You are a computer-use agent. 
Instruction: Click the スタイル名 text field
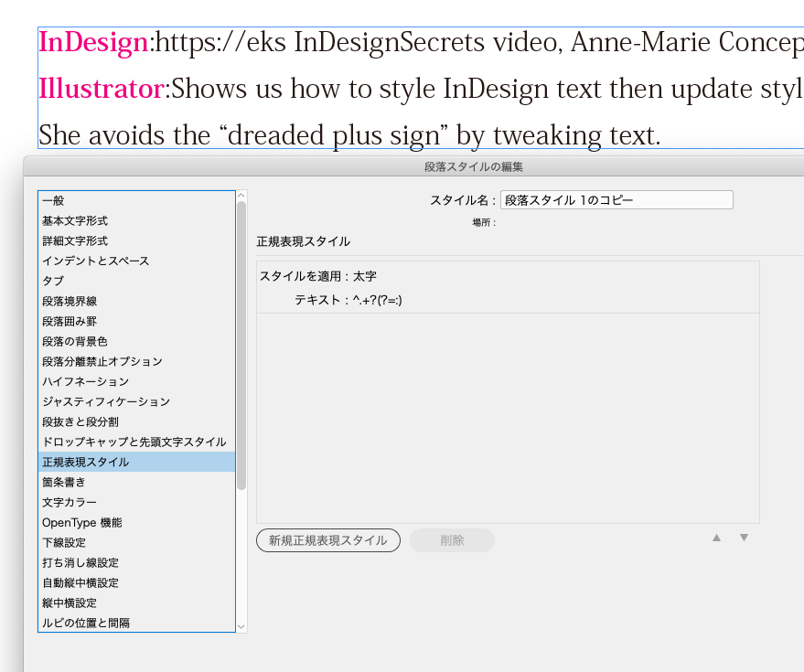(x=616, y=200)
